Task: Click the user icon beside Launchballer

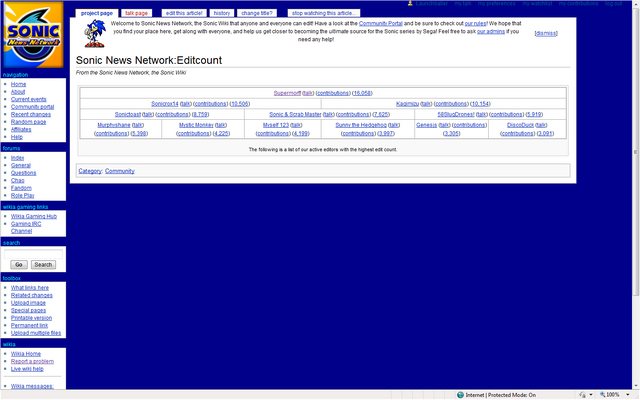Action: pyautogui.click(x=410, y=3)
